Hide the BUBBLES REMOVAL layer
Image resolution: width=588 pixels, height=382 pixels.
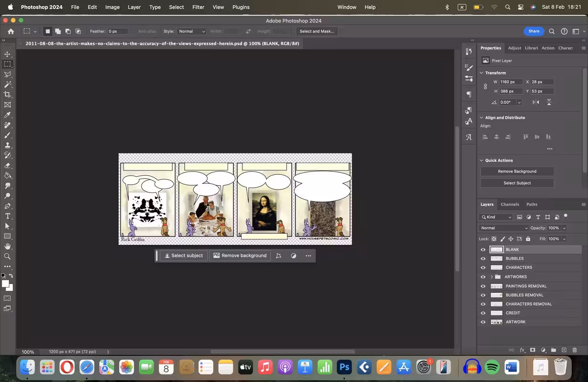click(483, 295)
